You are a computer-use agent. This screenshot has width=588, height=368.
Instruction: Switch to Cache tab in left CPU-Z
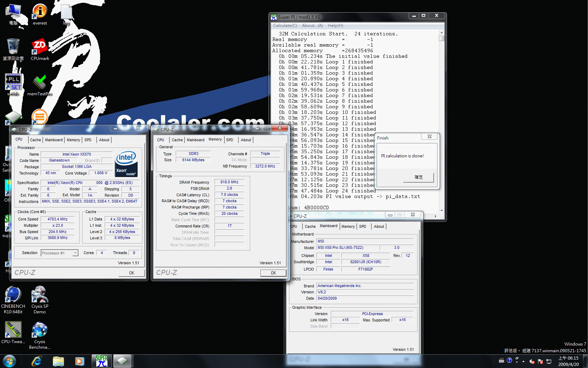point(35,140)
